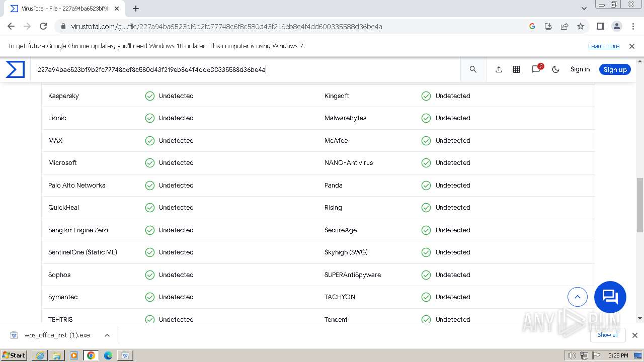Expand the download item options chevron

pyautogui.click(x=107, y=335)
